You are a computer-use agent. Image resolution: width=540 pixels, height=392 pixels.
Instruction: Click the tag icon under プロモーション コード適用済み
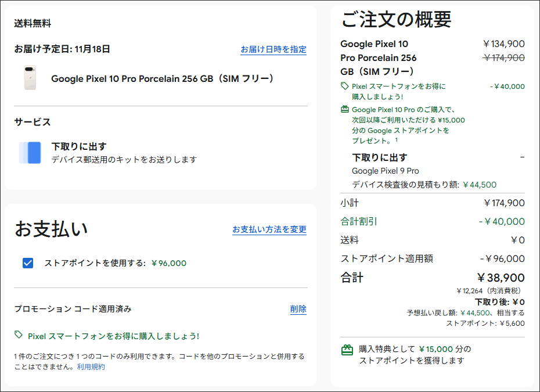19,335
